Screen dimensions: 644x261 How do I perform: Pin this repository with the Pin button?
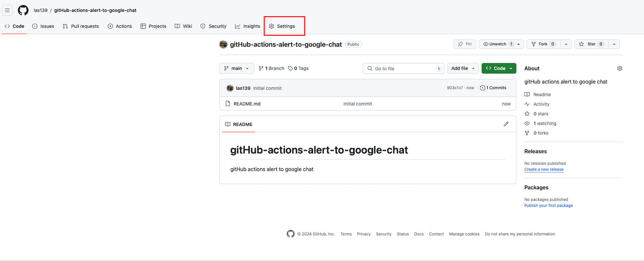(x=465, y=44)
